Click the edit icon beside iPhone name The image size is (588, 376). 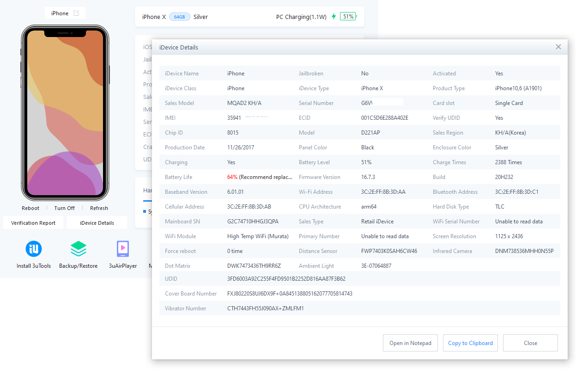(76, 13)
